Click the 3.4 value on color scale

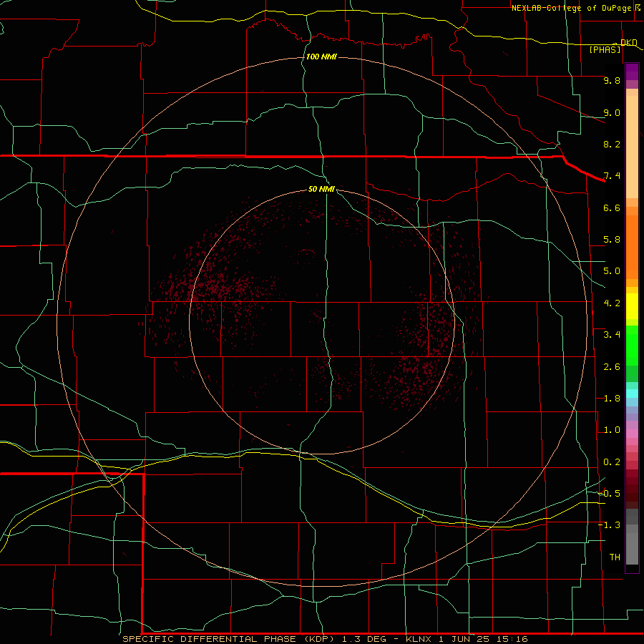612,335
